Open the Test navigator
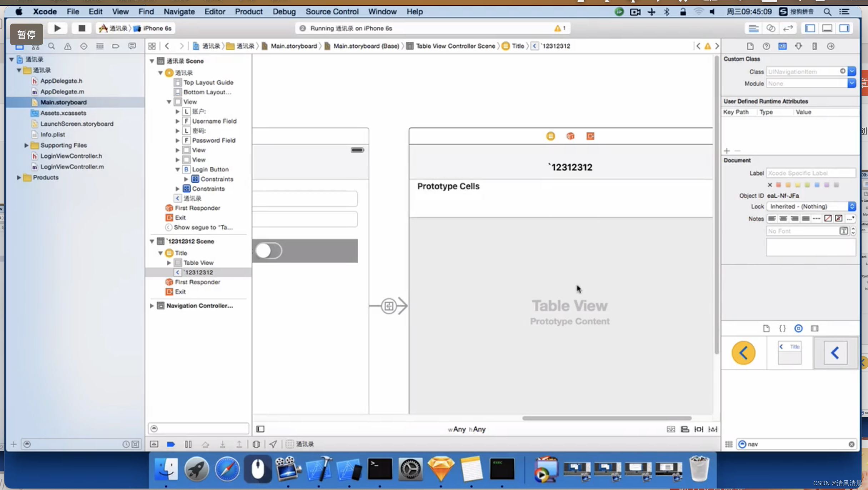Image resolution: width=868 pixels, height=490 pixels. click(84, 46)
